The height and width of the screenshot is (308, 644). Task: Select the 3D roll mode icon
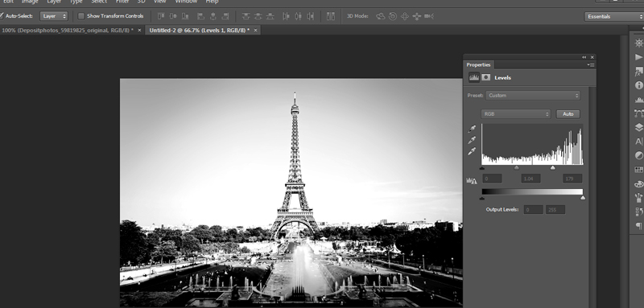[x=393, y=16]
